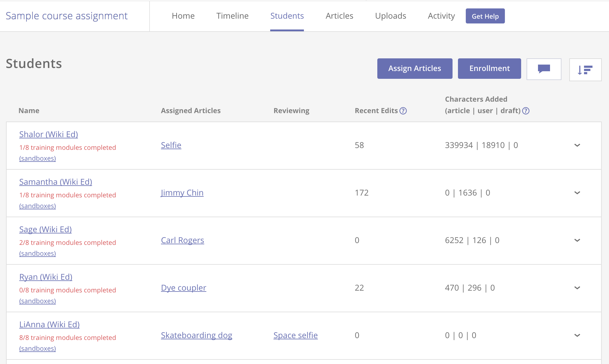This screenshot has width=609, height=364.
Task: Open the Skateboarding dog article link
Action: pos(196,335)
